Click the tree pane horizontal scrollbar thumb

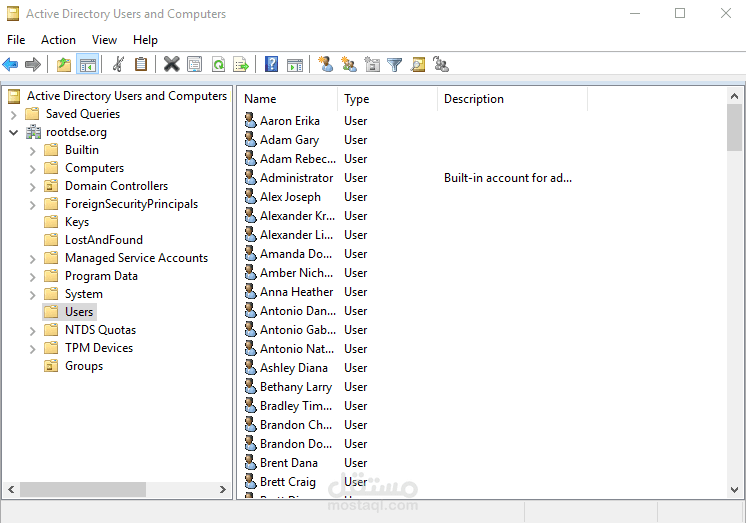click(x=83, y=489)
